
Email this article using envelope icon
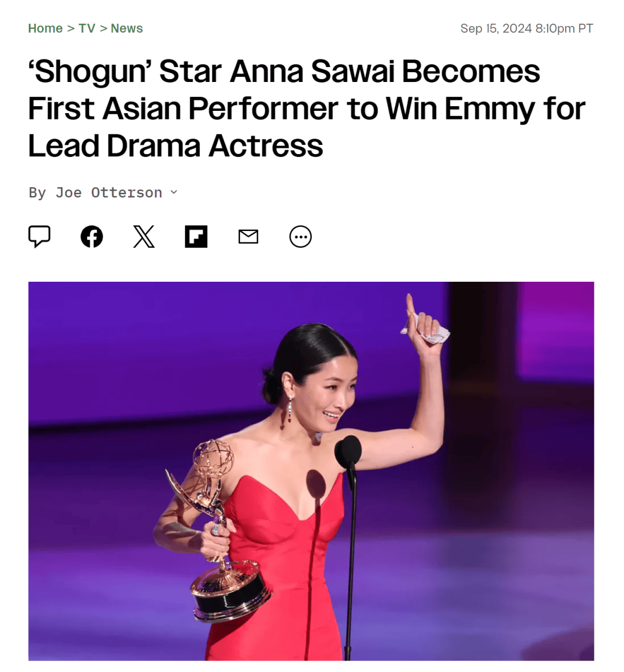pos(248,237)
